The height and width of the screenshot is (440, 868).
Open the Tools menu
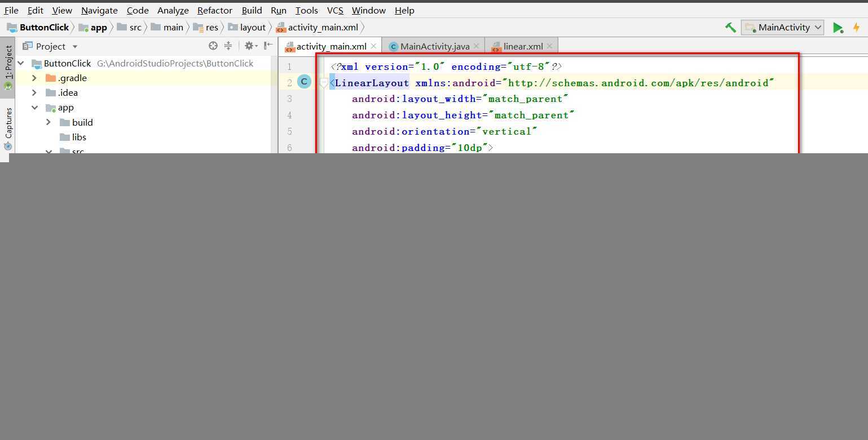click(x=307, y=10)
